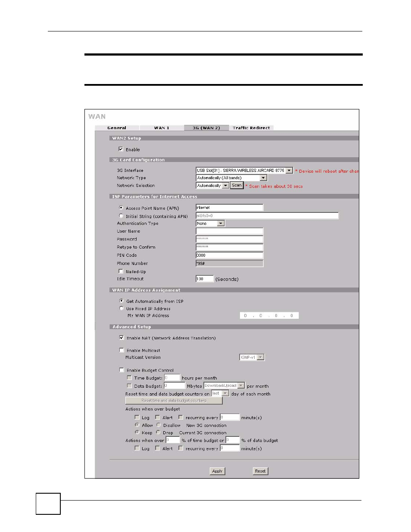This screenshot has height=532, width=411.
Task: Click the Initial String input field
Action: click(x=267, y=216)
